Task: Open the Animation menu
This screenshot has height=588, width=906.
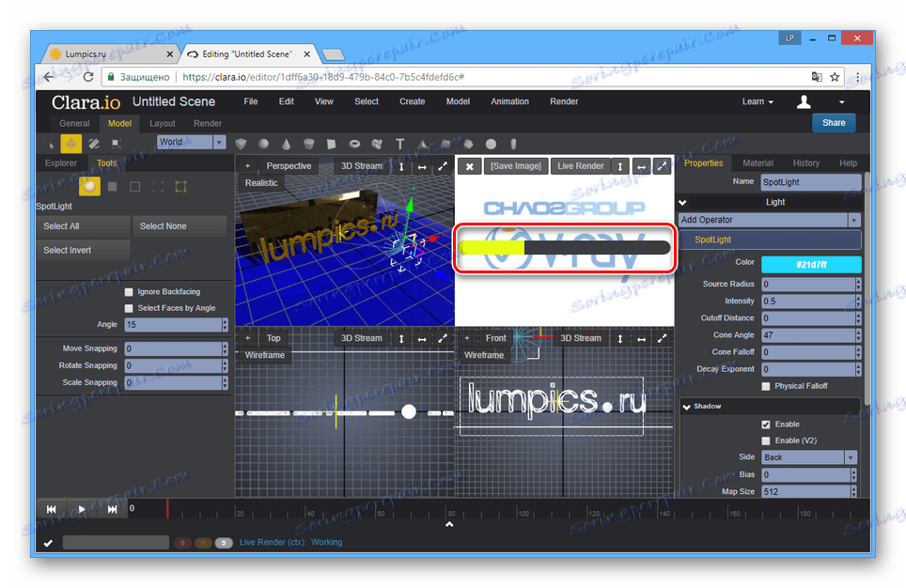Action: (x=509, y=101)
